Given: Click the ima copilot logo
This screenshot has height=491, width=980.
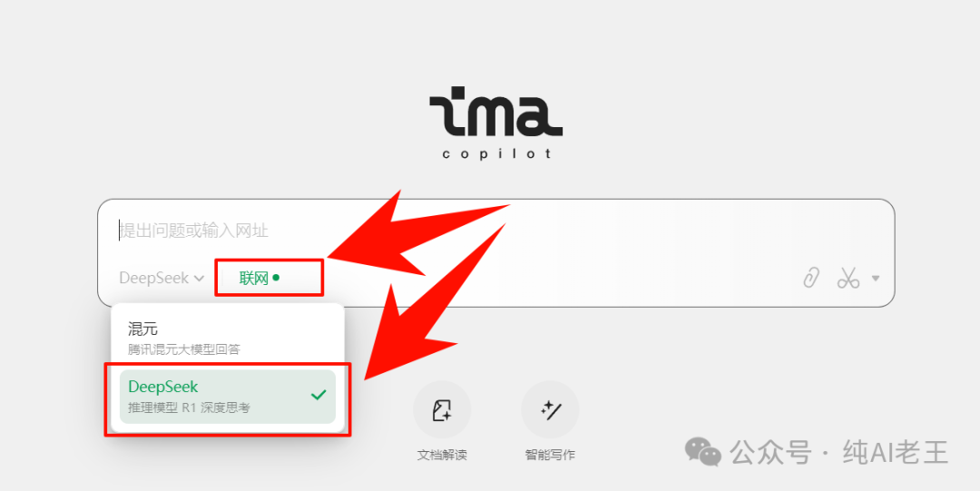Looking at the screenshot, I should (x=496, y=123).
